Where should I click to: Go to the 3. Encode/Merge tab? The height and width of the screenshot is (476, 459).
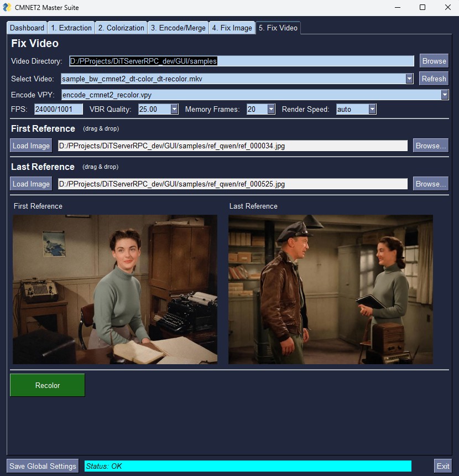[x=178, y=28]
